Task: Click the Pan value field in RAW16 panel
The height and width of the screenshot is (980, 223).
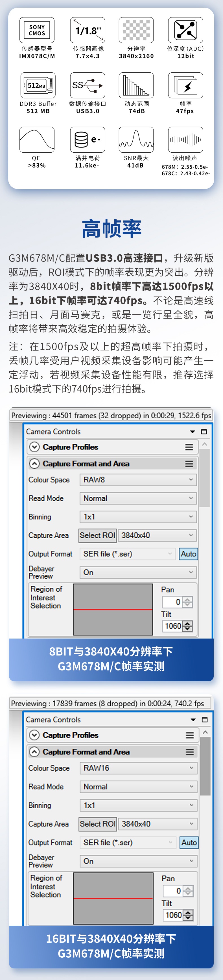Action: coord(173,891)
